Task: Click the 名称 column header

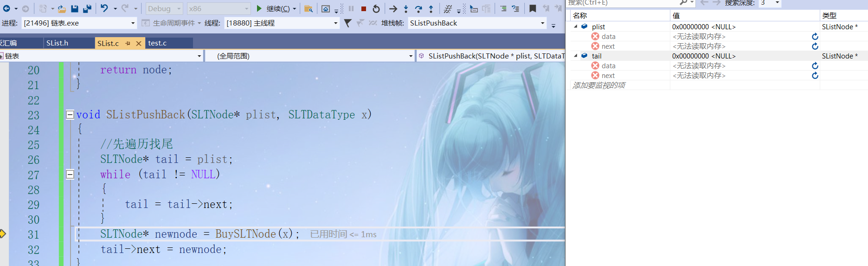Action: click(x=620, y=15)
